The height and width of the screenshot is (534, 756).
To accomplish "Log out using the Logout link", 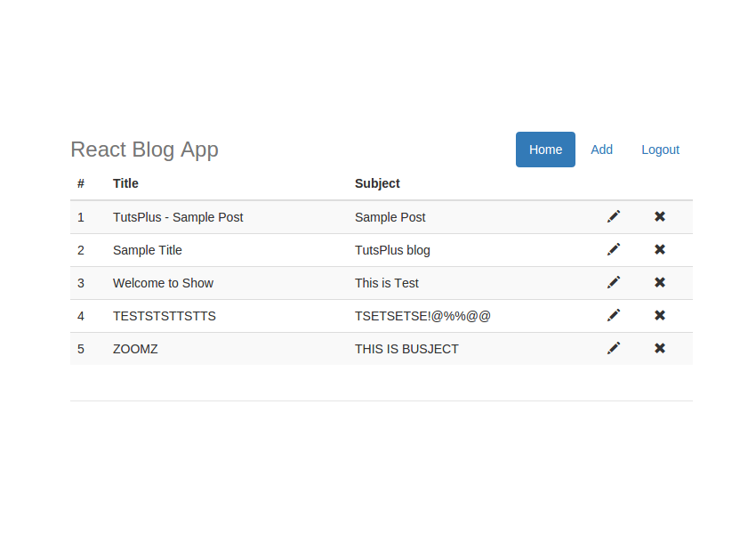I will pyautogui.click(x=660, y=150).
